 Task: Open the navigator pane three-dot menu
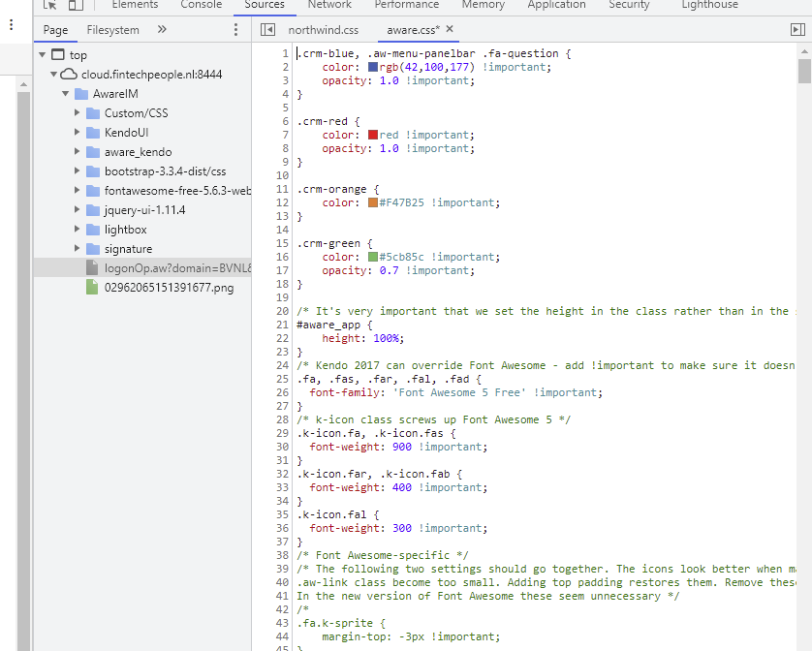[235, 29]
